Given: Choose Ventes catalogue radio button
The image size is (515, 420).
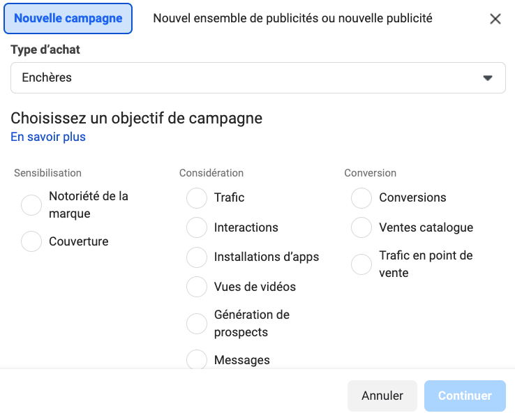Looking at the screenshot, I should (361, 227).
